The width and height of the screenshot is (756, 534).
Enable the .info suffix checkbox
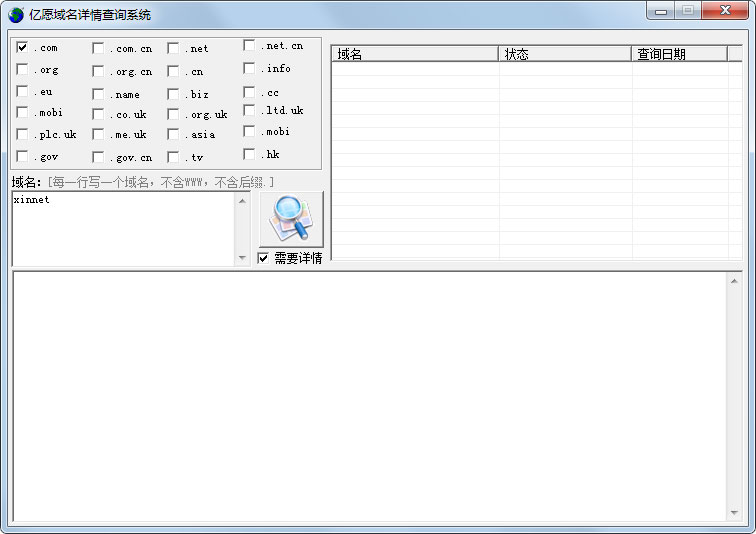[249, 68]
